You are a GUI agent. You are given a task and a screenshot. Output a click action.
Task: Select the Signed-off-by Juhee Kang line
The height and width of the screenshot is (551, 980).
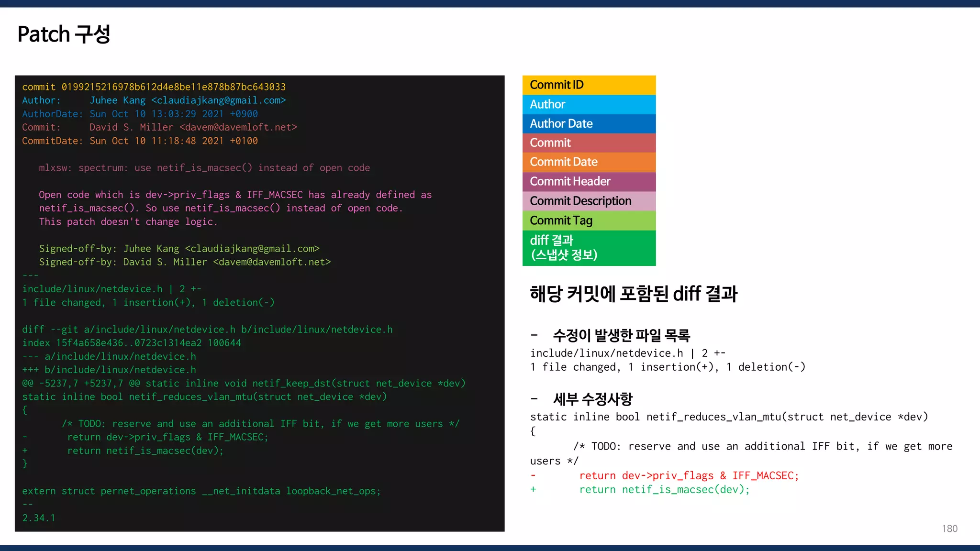(x=179, y=249)
